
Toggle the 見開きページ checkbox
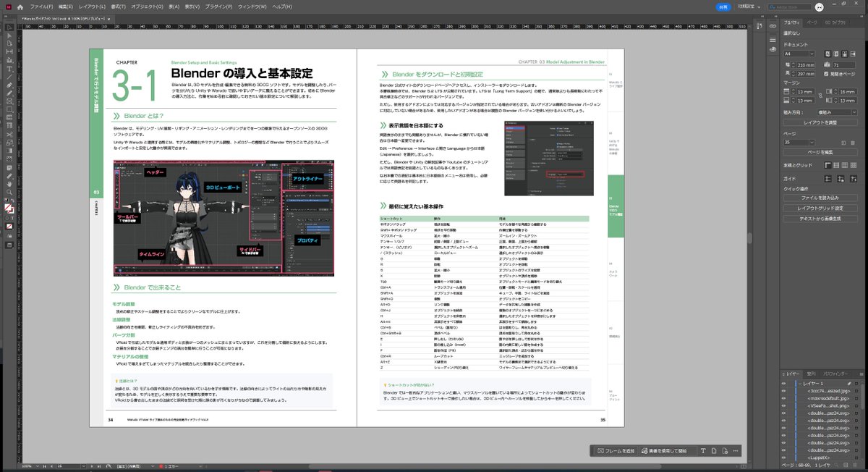click(826, 74)
